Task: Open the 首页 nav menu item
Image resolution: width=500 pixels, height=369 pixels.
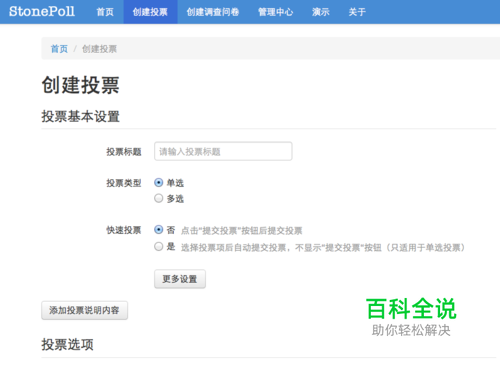Action: [x=105, y=12]
